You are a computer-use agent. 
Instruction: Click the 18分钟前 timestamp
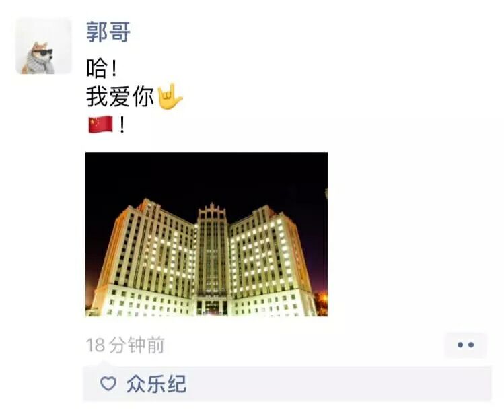125,345
